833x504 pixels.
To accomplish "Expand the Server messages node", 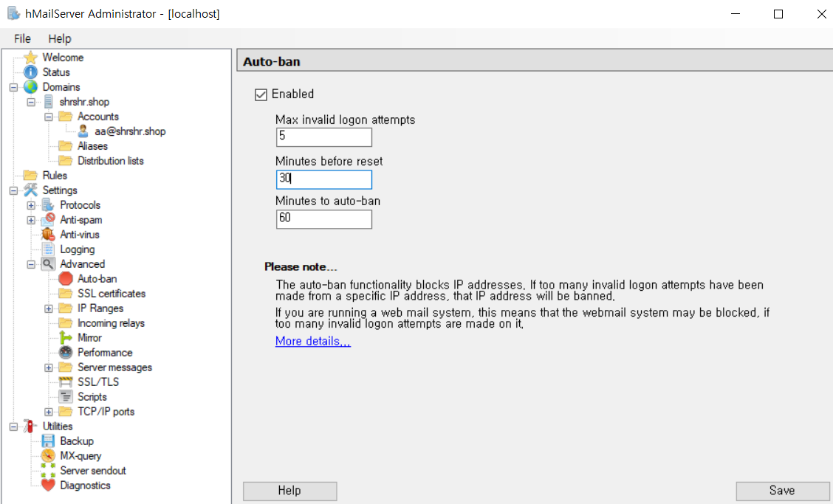I will point(48,367).
